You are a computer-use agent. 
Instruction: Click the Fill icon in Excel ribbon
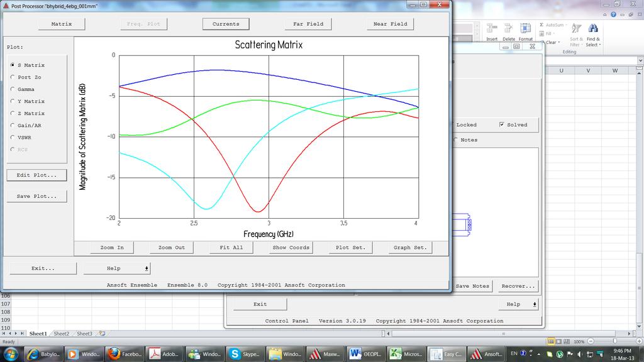[x=541, y=34]
